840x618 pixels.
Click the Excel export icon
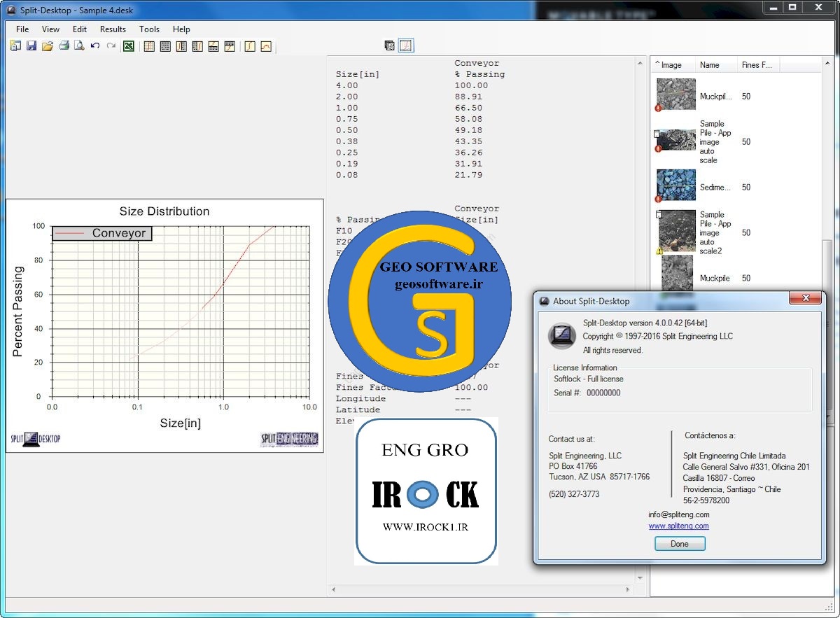128,46
